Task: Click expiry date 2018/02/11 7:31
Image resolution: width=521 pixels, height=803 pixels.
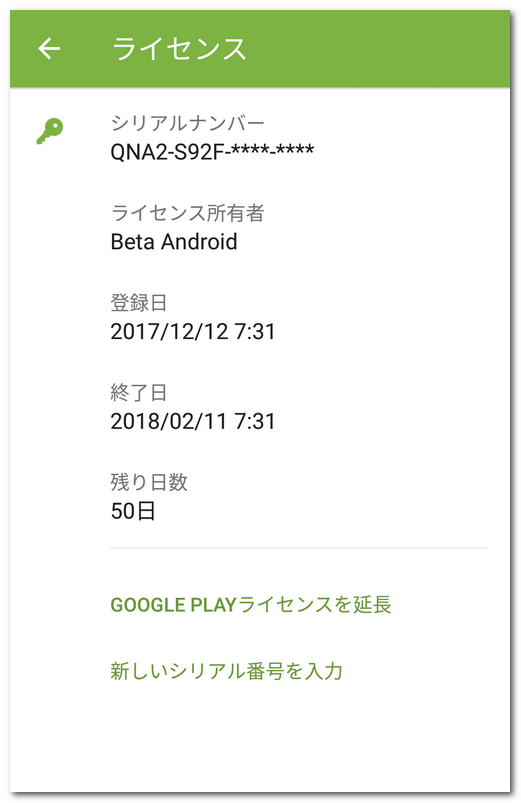Action: tap(193, 421)
